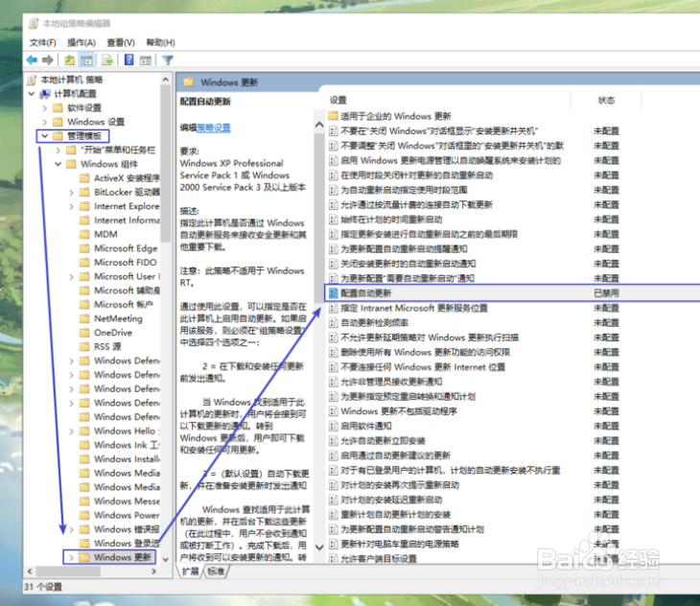Viewport: 700px width, 606px height.
Task: Select the Windows Ink folder in tree
Action: 127,445
